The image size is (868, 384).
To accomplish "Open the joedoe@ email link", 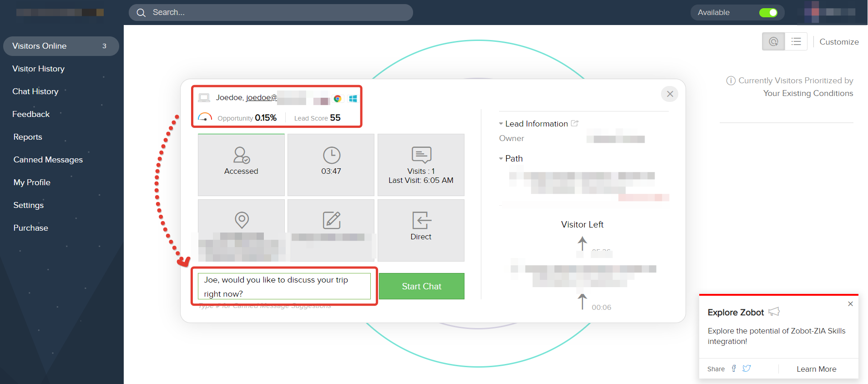I will pyautogui.click(x=262, y=97).
